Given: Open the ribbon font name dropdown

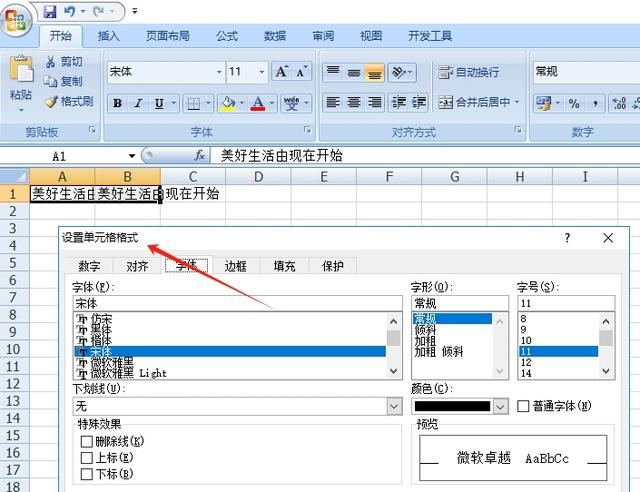Looking at the screenshot, I should (x=219, y=72).
